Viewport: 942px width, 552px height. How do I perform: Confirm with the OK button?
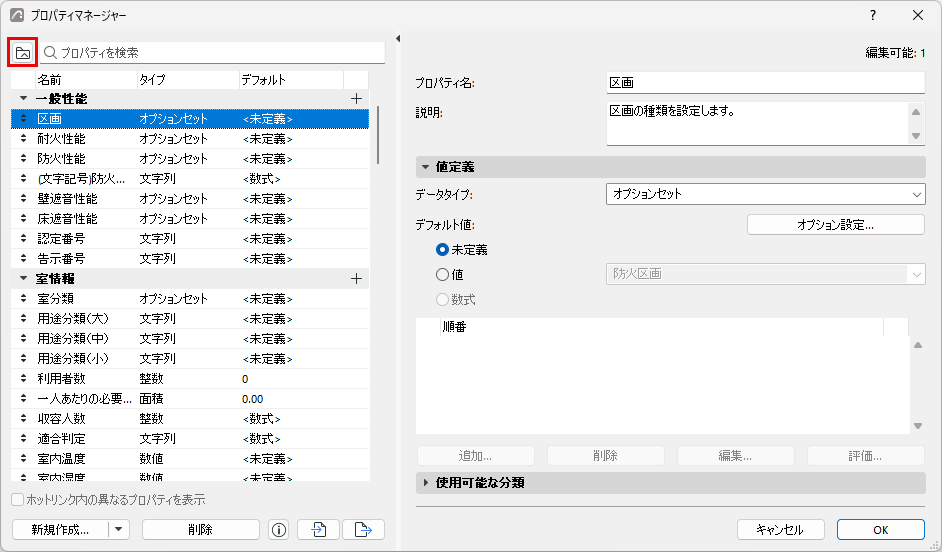881,530
